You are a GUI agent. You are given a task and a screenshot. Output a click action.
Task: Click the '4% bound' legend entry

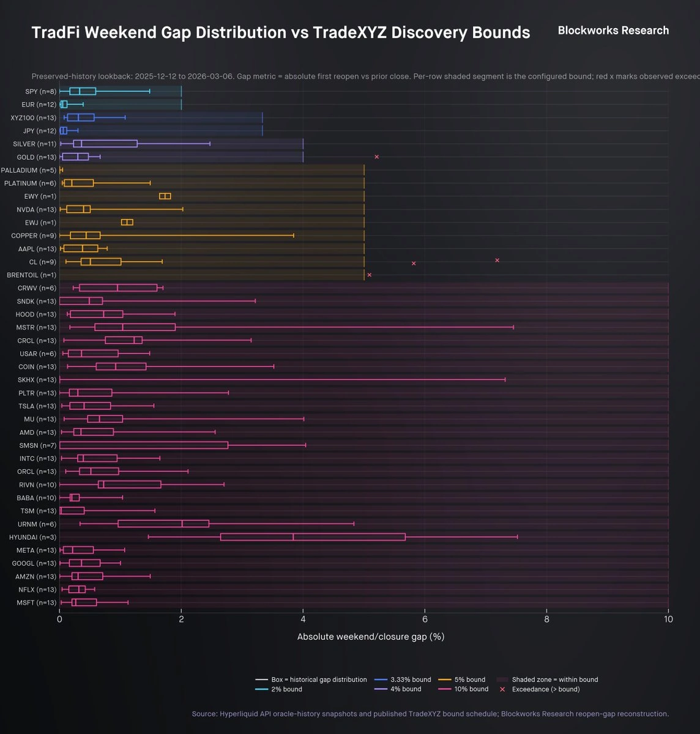click(398, 689)
